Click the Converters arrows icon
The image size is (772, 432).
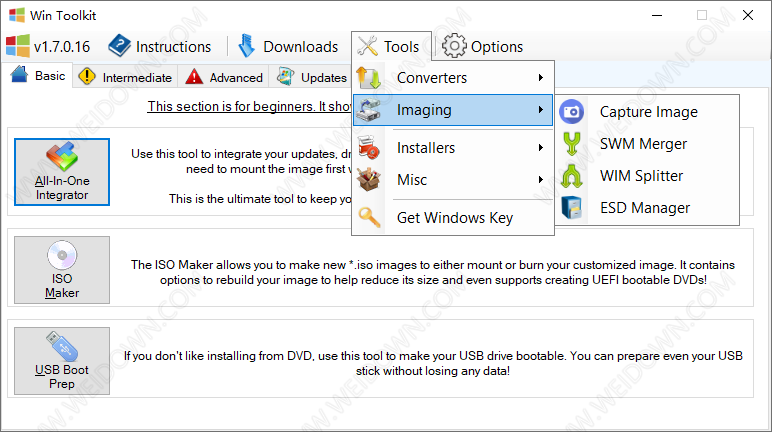pyautogui.click(x=368, y=77)
